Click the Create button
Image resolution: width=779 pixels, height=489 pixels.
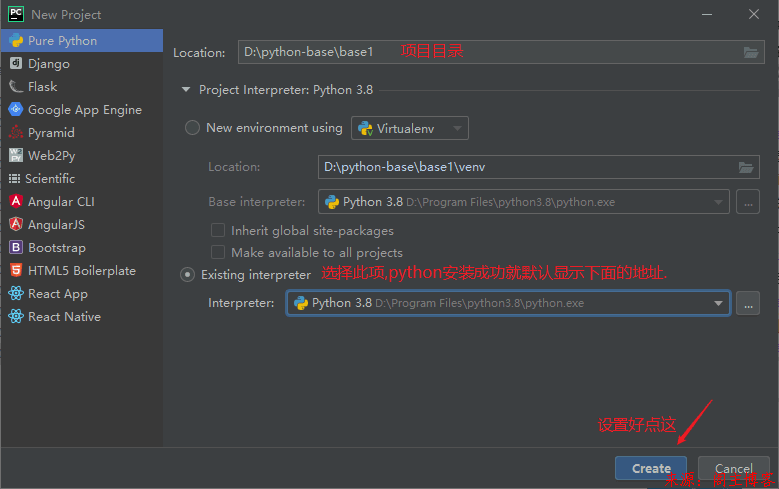pos(651,468)
